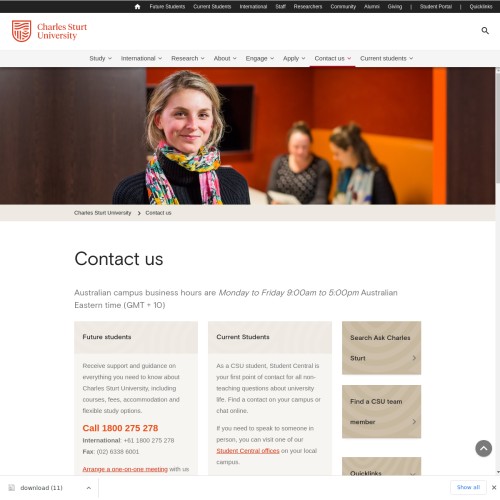500x500 pixels.
Task: Follow the Student Central offices link
Action: (248, 451)
